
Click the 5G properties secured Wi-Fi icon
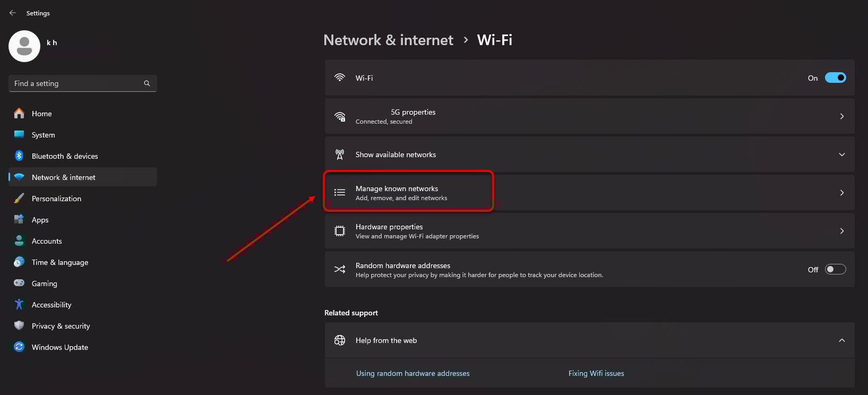(340, 116)
